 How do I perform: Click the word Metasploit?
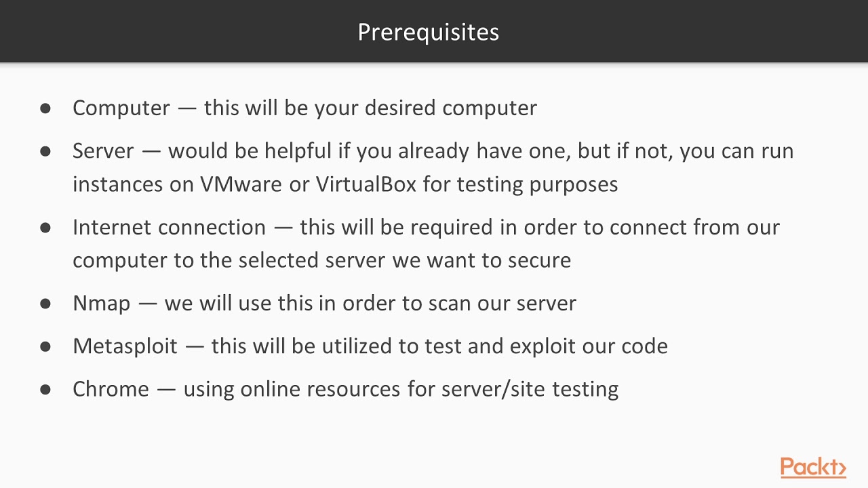pos(125,346)
